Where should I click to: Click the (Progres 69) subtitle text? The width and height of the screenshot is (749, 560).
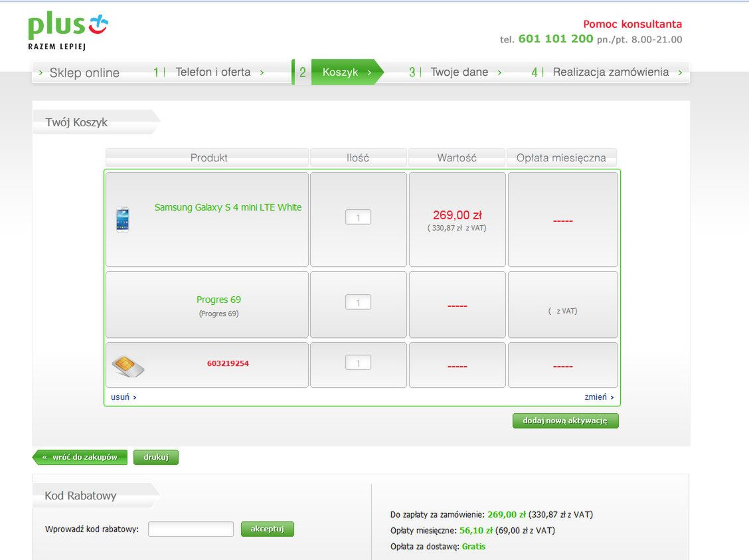[x=218, y=314]
